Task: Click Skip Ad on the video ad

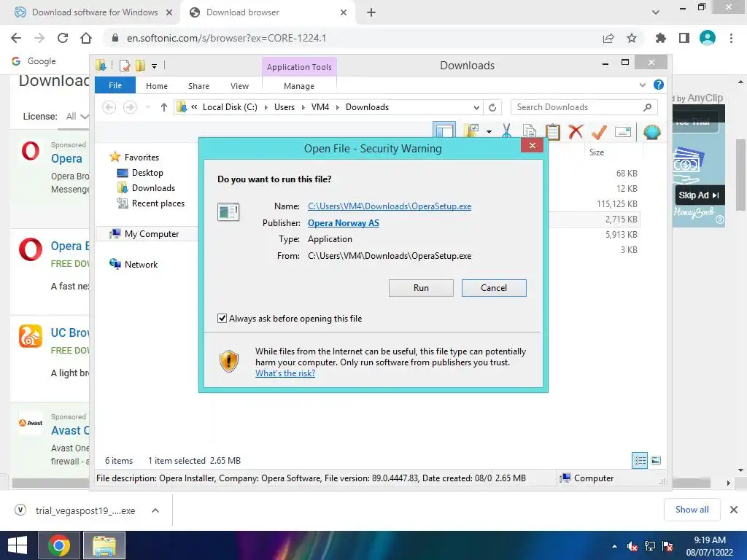Action: [699, 195]
